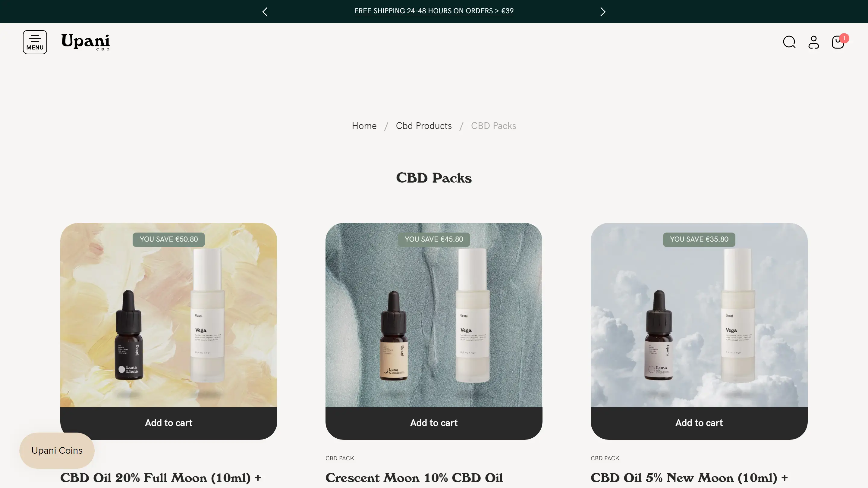Go to Cbd Products breadcrumb
This screenshot has width=868, height=488.
pos(423,126)
